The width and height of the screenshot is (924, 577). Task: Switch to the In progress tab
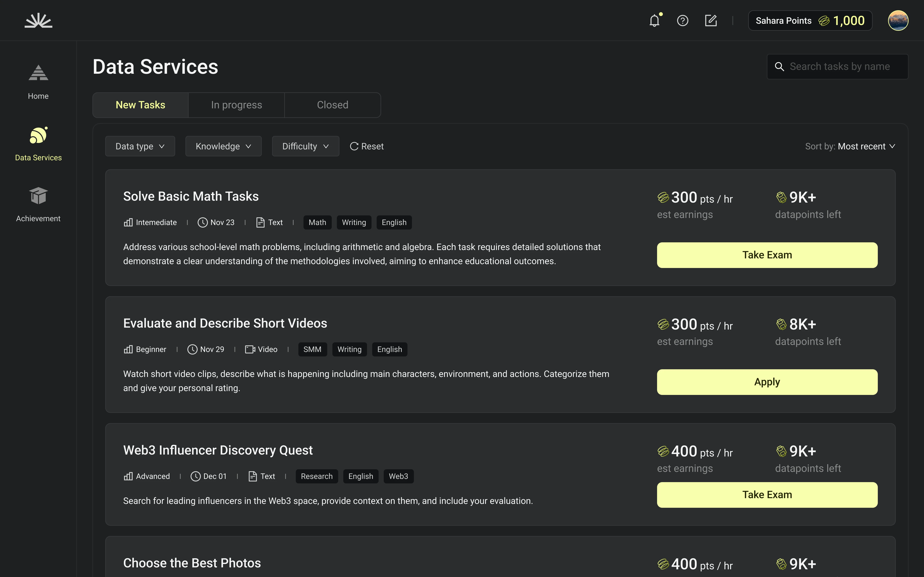coord(236,105)
